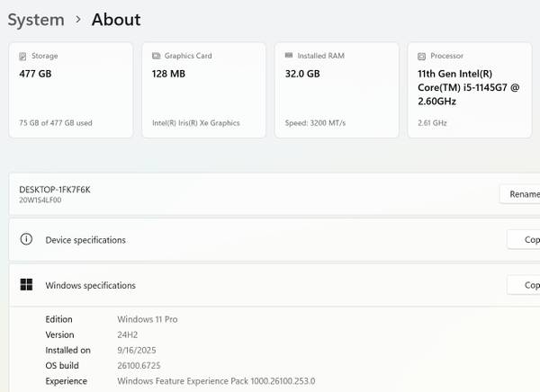Click the Storage drive icon
The width and height of the screenshot is (540, 392).
point(22,56)
